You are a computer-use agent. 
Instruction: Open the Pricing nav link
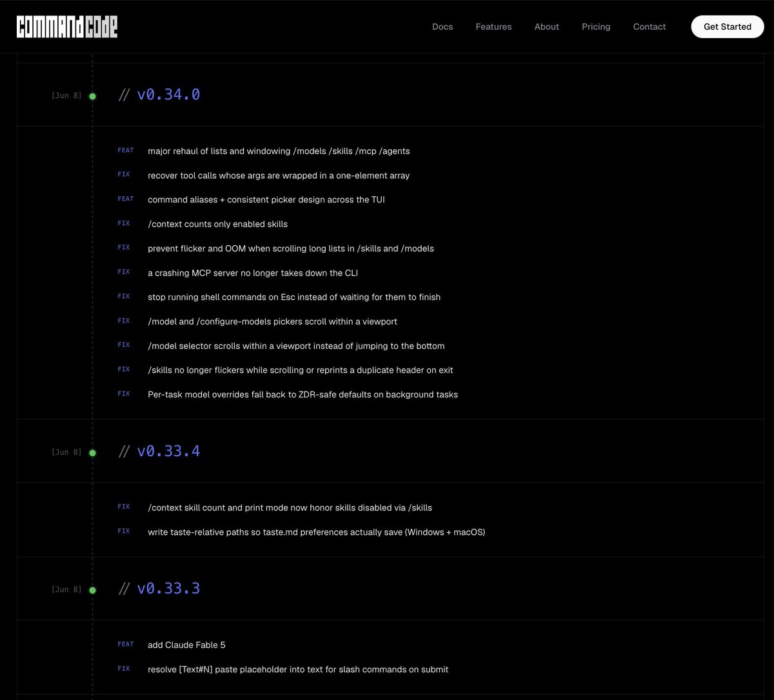596,26
